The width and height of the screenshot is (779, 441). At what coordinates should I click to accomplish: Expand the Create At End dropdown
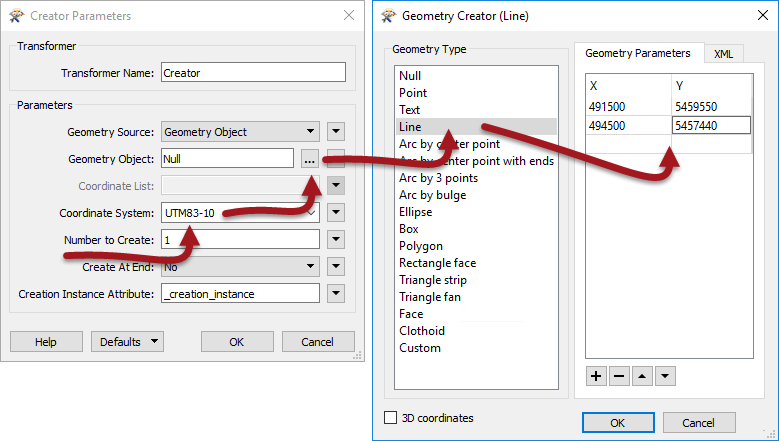[x=240, y=267]
